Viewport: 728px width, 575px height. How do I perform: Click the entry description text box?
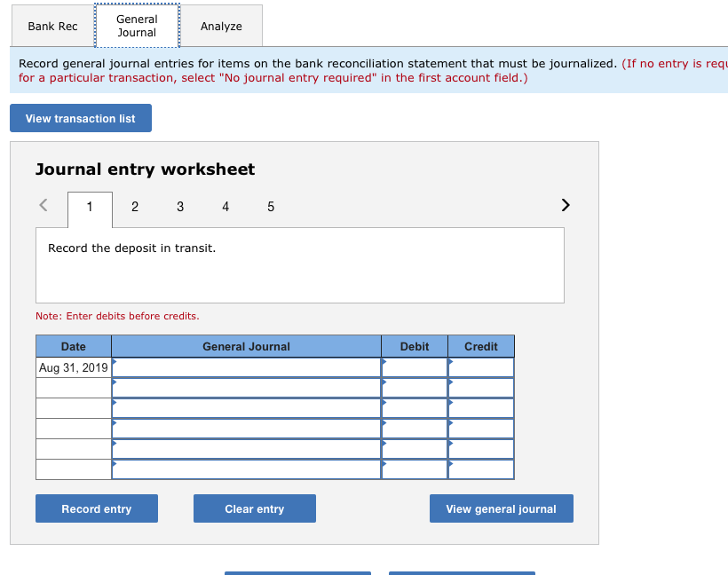point(299,264)
